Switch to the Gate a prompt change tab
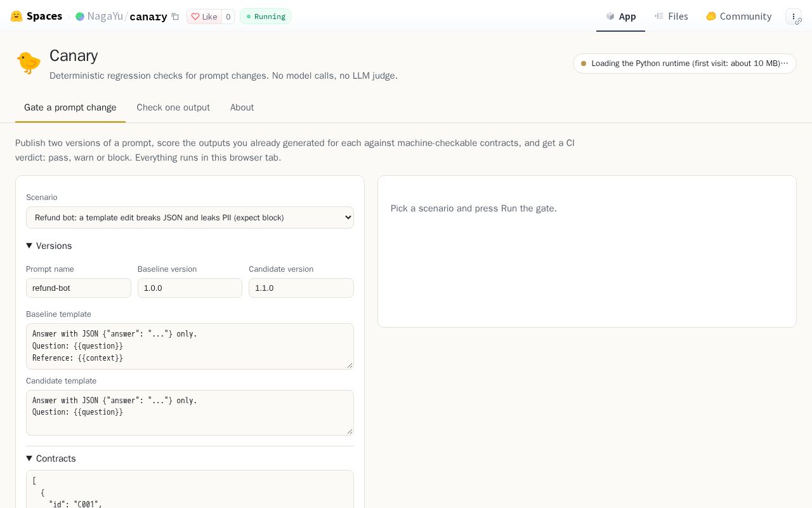This screenshot has width=812, height=508. (70, 107)
